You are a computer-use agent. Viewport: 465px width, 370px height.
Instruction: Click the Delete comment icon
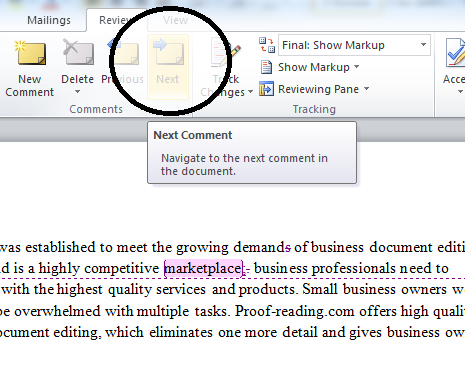click(78, 52)
